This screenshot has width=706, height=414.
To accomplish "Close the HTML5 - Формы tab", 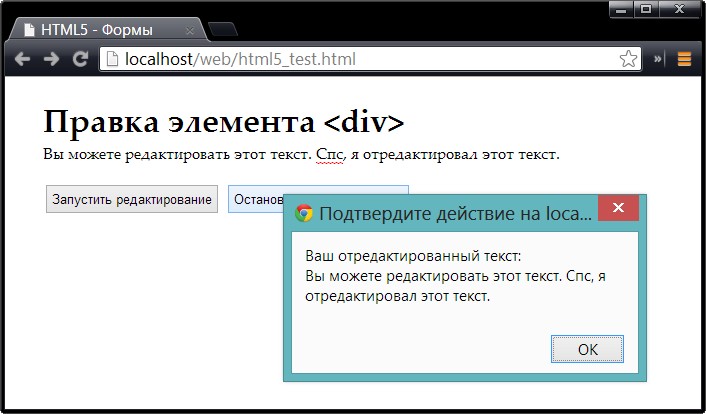I will point(190,31).
